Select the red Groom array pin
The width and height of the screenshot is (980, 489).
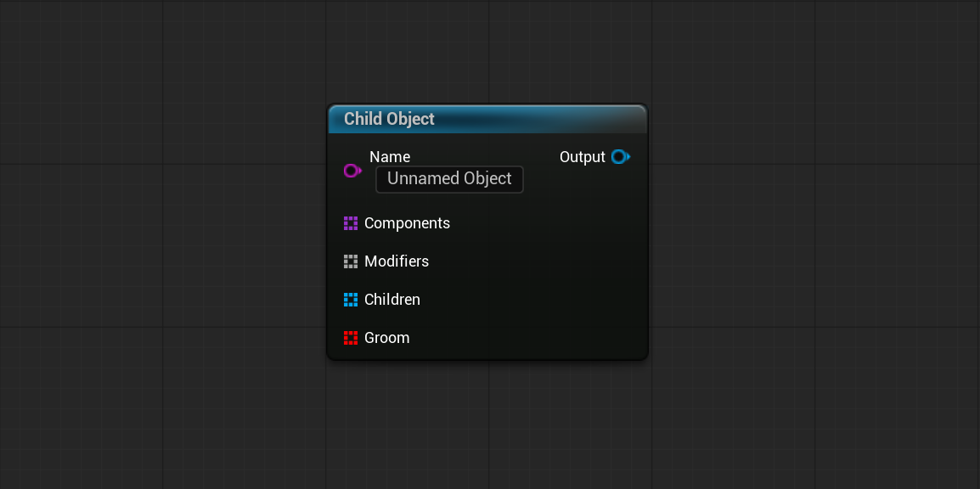351,338
